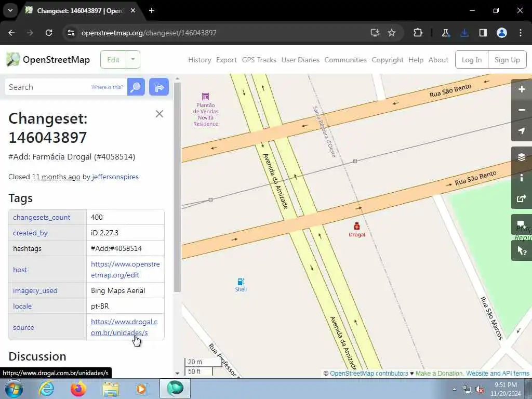Launch Internet Explorer from taskbar

point(46,389)
